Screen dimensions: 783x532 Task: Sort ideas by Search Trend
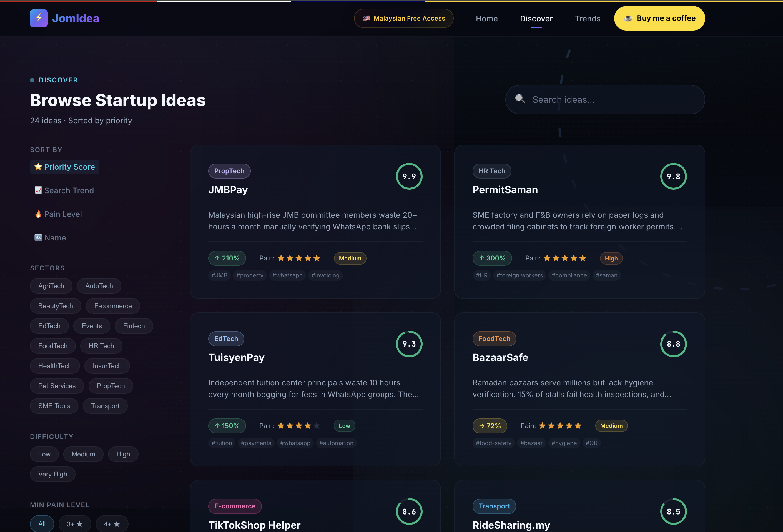click(64, 190)
